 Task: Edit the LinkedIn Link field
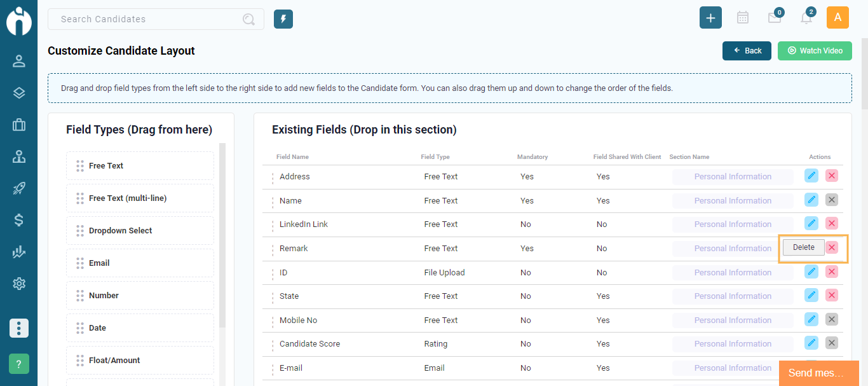pos(811,223)
